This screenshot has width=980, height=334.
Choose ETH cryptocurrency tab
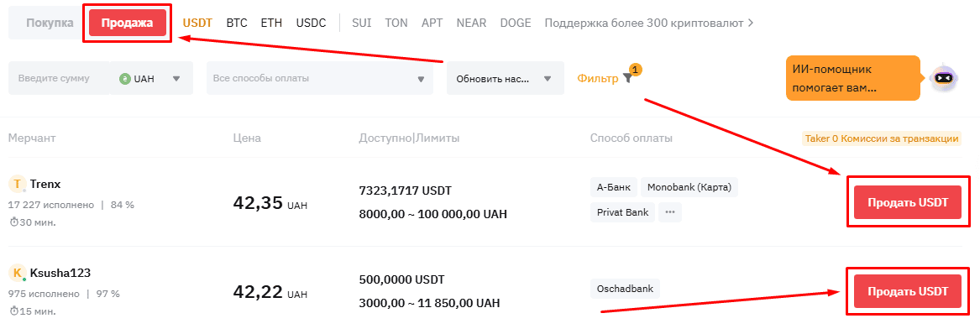pos(271,23)
